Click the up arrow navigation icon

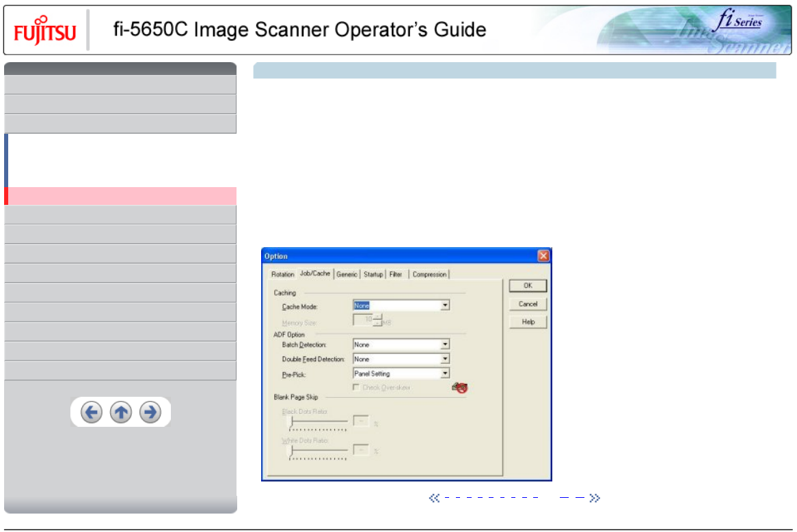(121, 412)
